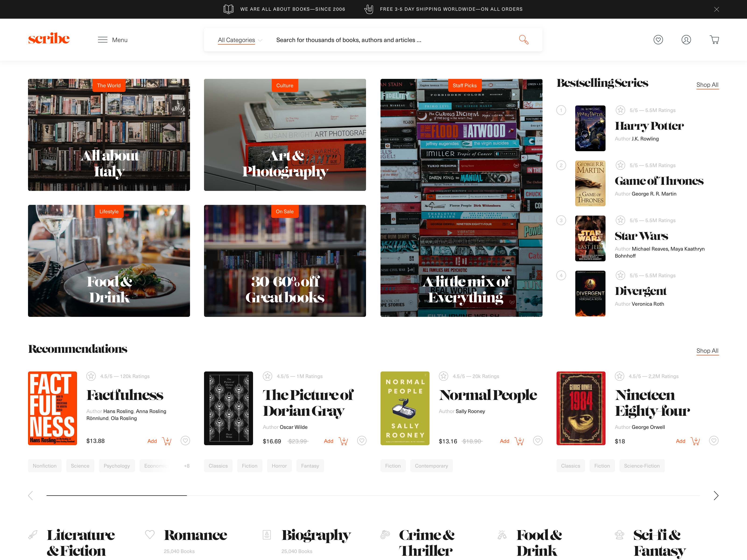Select the Horror tag

(279, 466)
